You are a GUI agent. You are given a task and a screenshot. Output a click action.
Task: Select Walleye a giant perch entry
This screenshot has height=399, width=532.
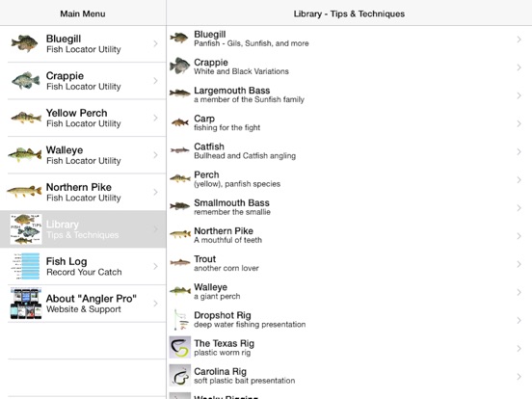[x=349, y=292]
